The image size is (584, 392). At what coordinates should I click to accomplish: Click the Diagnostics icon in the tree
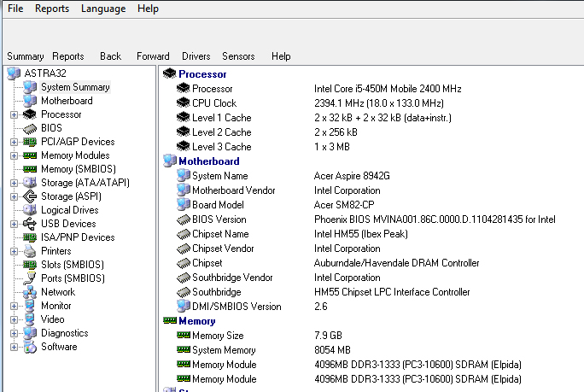[x=30, y=333]
